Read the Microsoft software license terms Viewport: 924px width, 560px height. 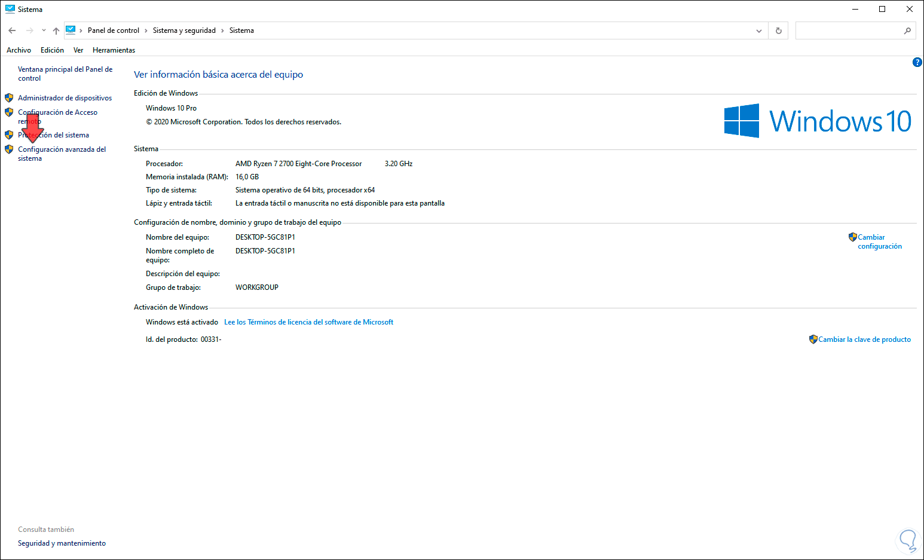(x=309, y=322)
